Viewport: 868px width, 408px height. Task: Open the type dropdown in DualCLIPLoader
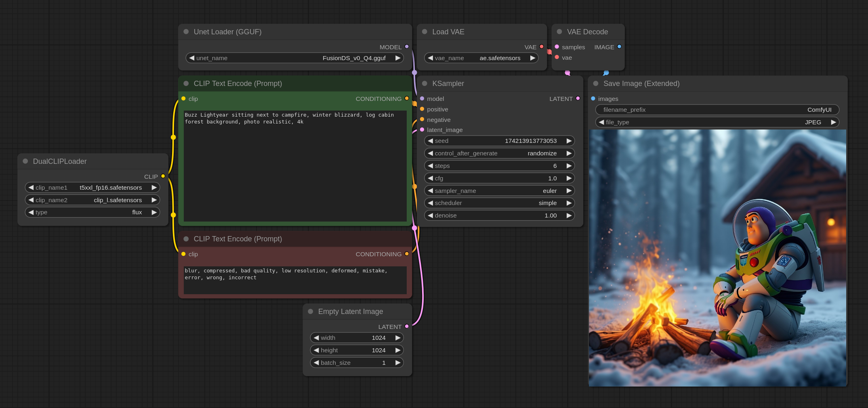tap(92, 212)
